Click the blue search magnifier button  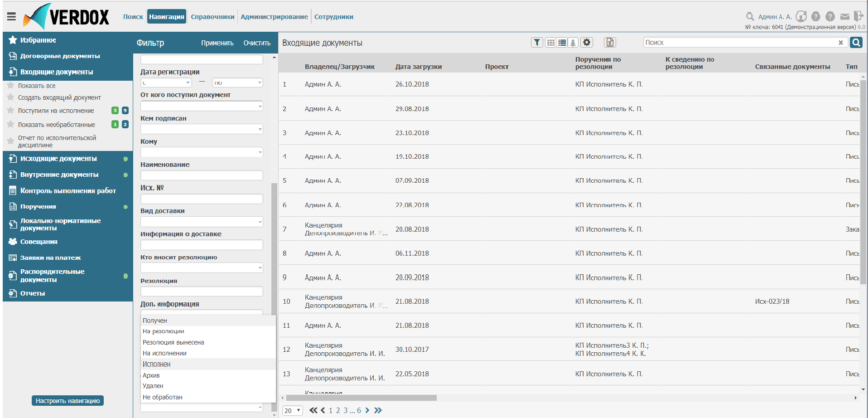pos(856,43)
